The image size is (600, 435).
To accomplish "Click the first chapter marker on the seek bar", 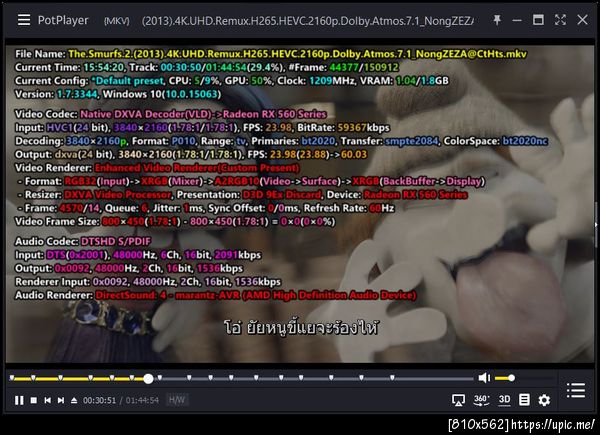I will pyautogui.click(x=12, y=378).
